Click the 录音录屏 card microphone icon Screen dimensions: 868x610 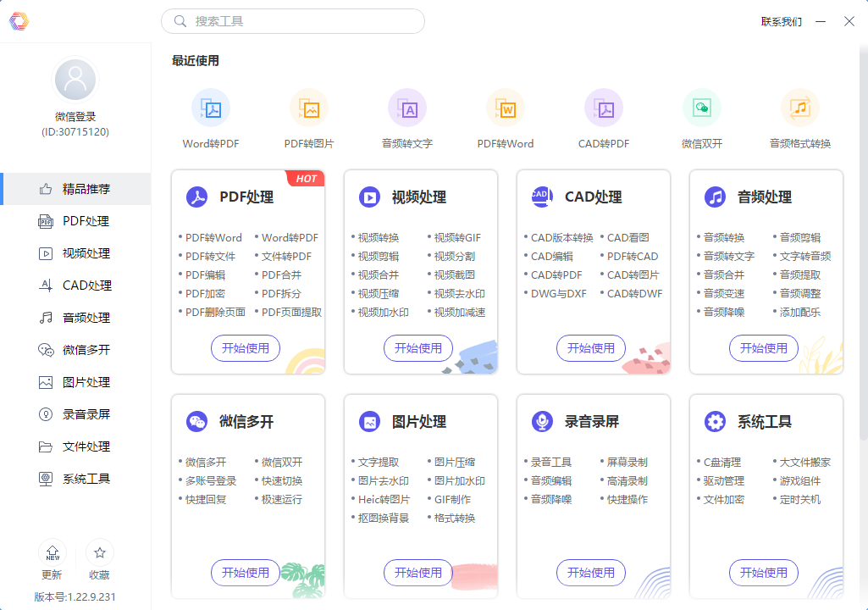coord(542,422)
